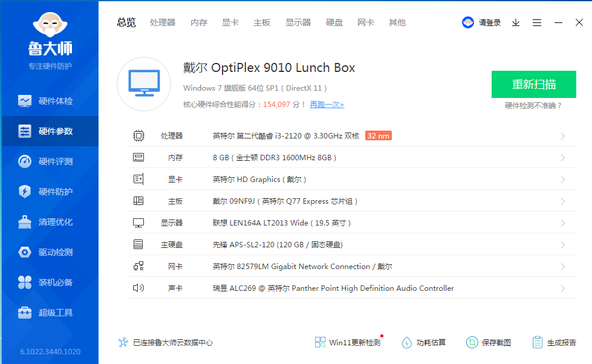Click the 鲁大师 logo avatar

50,24
